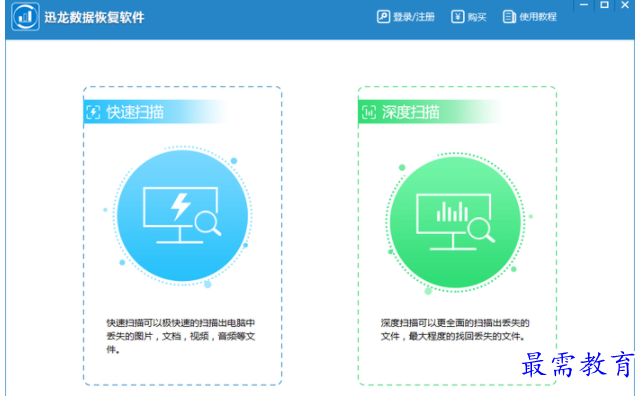Viewport: 643px width, 396px height.
Task: Click the yen purchase icon
Action: [457, 17]
